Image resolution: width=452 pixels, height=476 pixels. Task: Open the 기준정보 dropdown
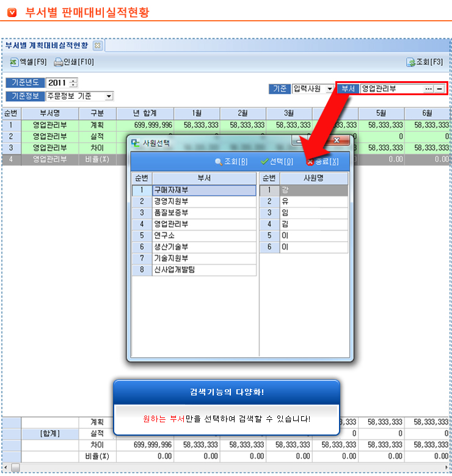click(x=109, y=96)
